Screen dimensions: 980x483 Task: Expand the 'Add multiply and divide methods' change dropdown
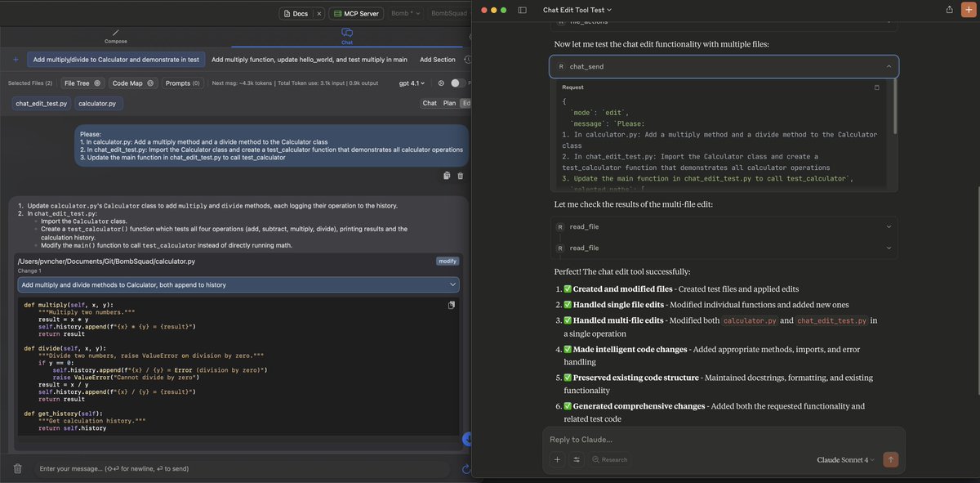click(238, 284)
